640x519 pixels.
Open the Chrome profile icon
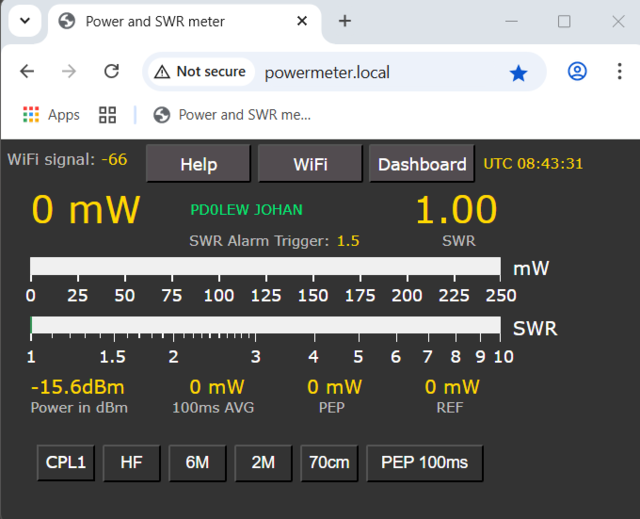click(577, 72)
